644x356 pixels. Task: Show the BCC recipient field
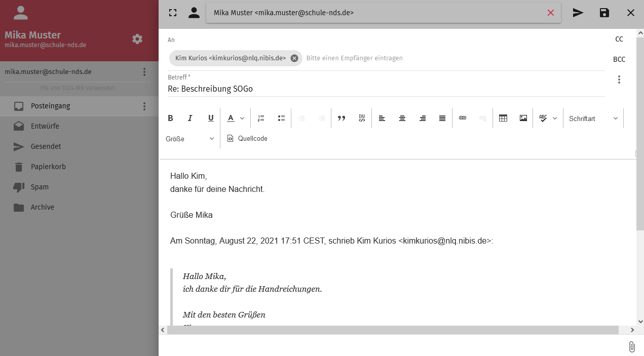619,59
